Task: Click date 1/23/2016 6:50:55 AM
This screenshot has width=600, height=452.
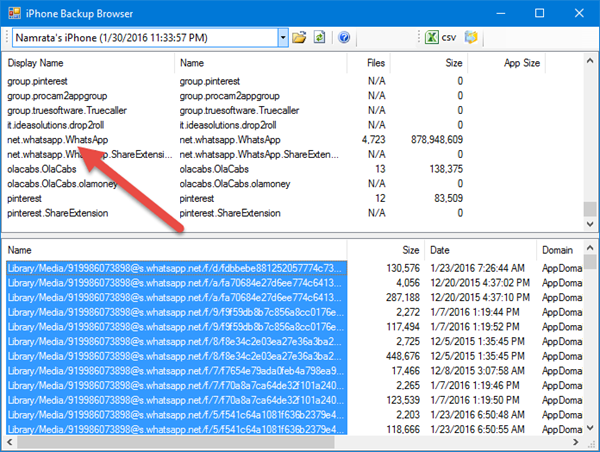Action: click(x=477, y=430)
